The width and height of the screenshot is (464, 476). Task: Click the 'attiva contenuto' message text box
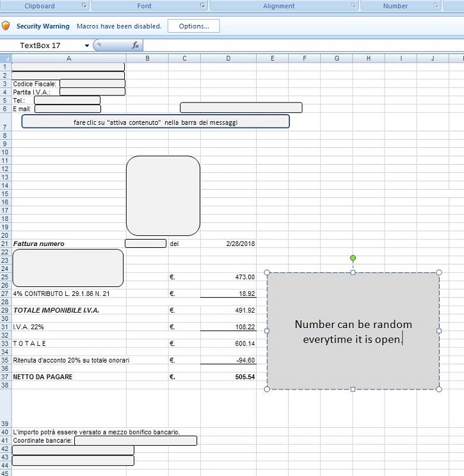click(156, 122)
